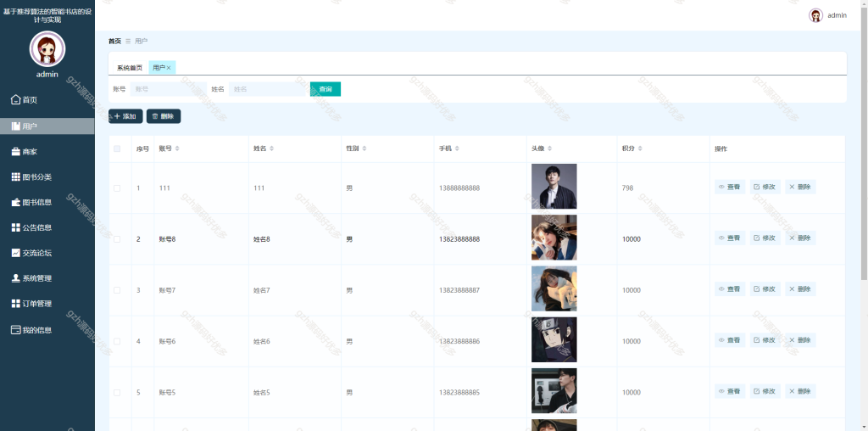Focus the 账号 search input field
Screen dimensions: 868x431
(169, 89)
